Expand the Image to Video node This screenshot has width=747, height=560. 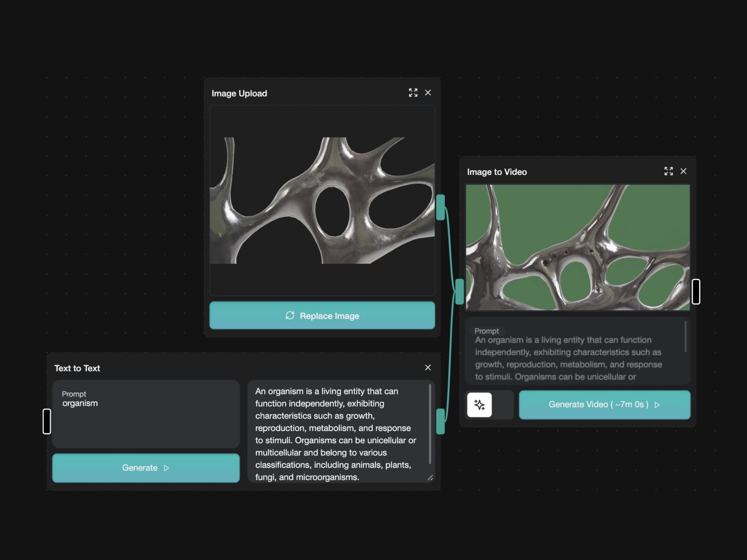tap(669, 171)
